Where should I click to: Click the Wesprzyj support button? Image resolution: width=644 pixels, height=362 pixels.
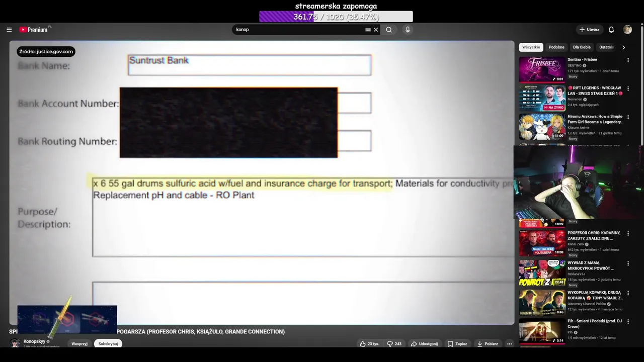tap(79, 344)
